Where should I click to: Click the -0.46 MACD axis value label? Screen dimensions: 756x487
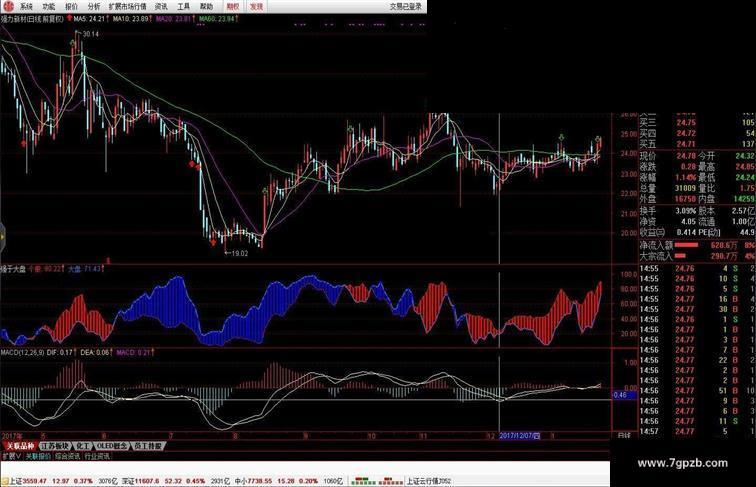click(623, 395)
